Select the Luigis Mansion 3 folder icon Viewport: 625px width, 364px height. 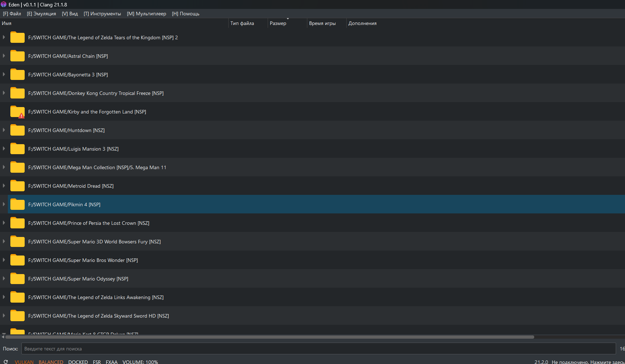point(17,149)
